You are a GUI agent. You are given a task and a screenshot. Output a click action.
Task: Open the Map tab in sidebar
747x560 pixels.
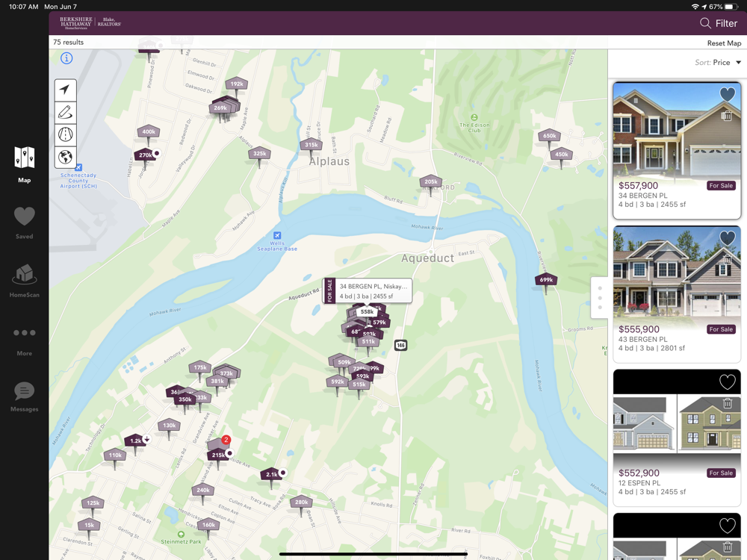pyautogui.click(x=25, y=164)
